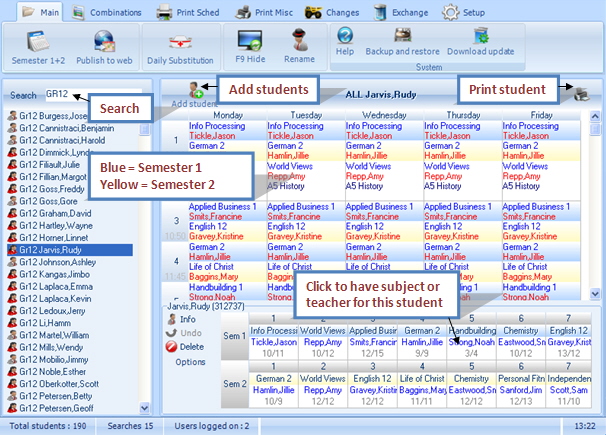The width and height of the screenshot is (606, 435).
Task: Select the highlighted Gr12 Jarvis,Rudy row
Action: 70,250
